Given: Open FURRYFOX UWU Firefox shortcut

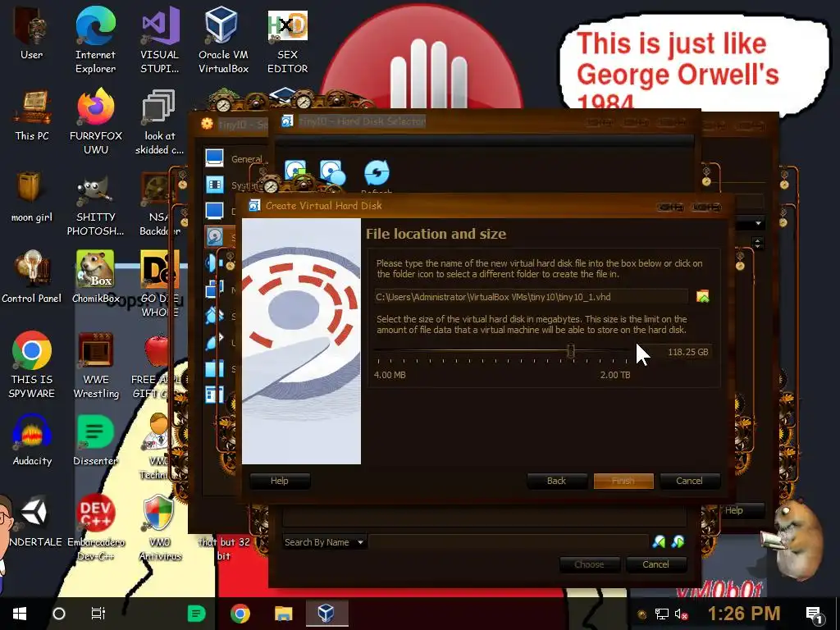Looking at the screenshot, I should [x=95, y=121].
